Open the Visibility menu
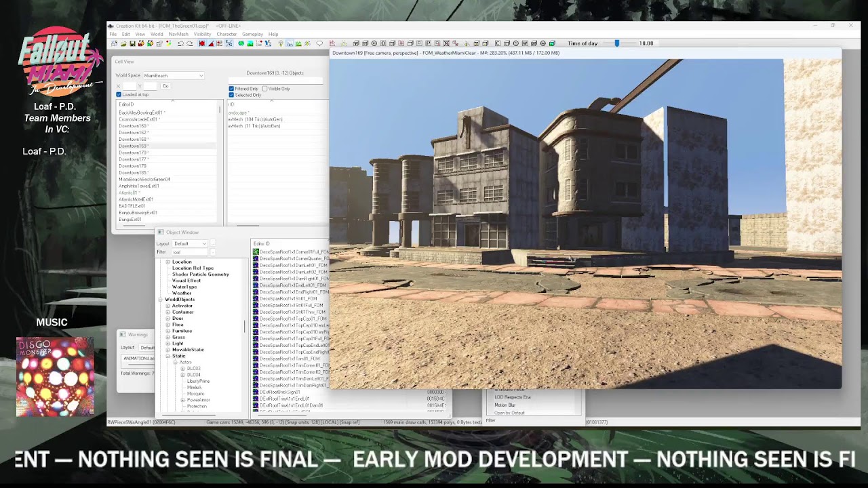This screenshot has width=868, height=488. click(203, 34)
